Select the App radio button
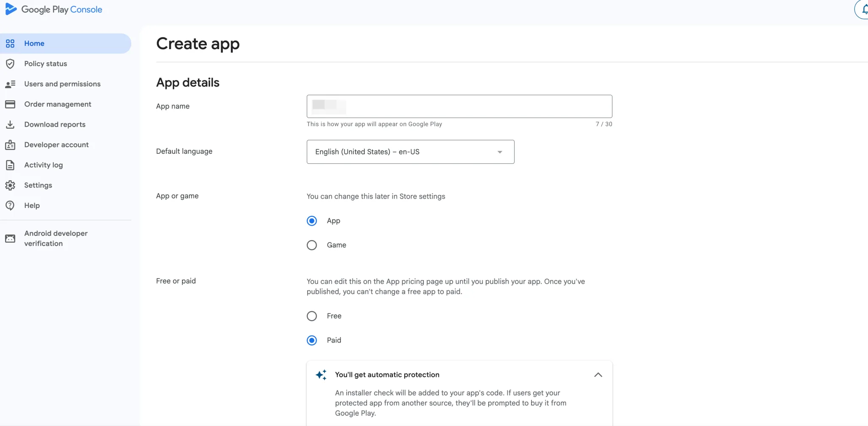Image resolution: width=868 pixels, height=426 pixels. pyautogui.click(x=312, y=221)
